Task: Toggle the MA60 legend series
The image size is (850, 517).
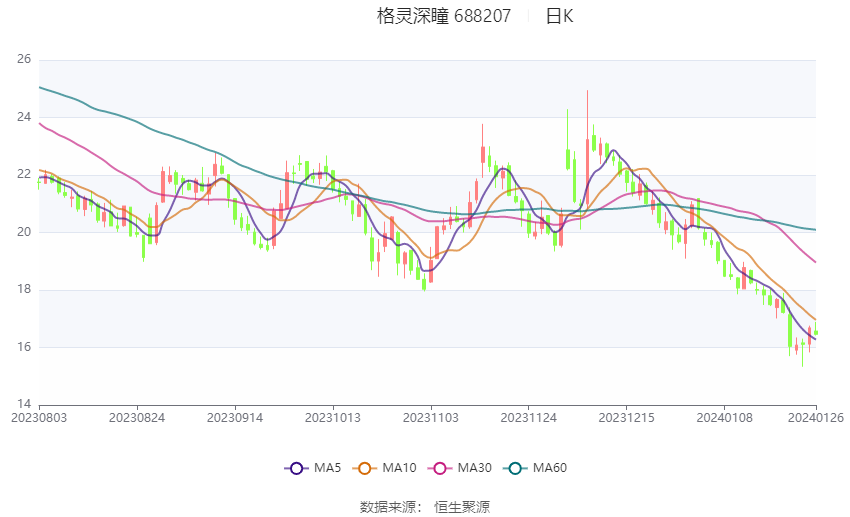Action: click(x=535, y=468)
